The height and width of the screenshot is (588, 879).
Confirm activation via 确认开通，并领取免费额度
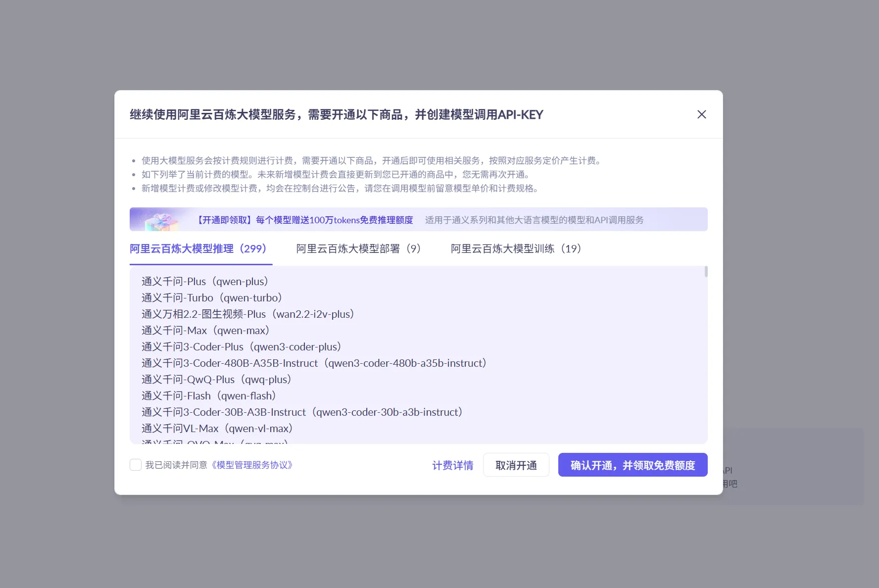[x=633, y=465]
